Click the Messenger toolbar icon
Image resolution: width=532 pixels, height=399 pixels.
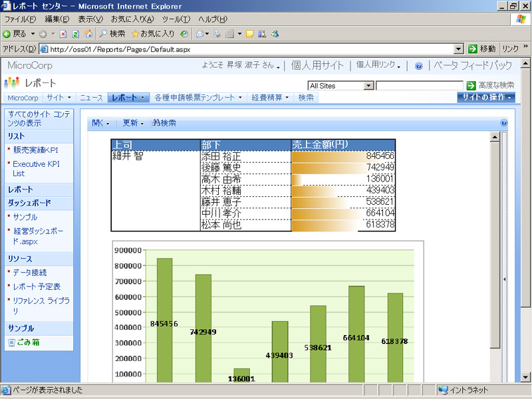(x=275, y=34)
